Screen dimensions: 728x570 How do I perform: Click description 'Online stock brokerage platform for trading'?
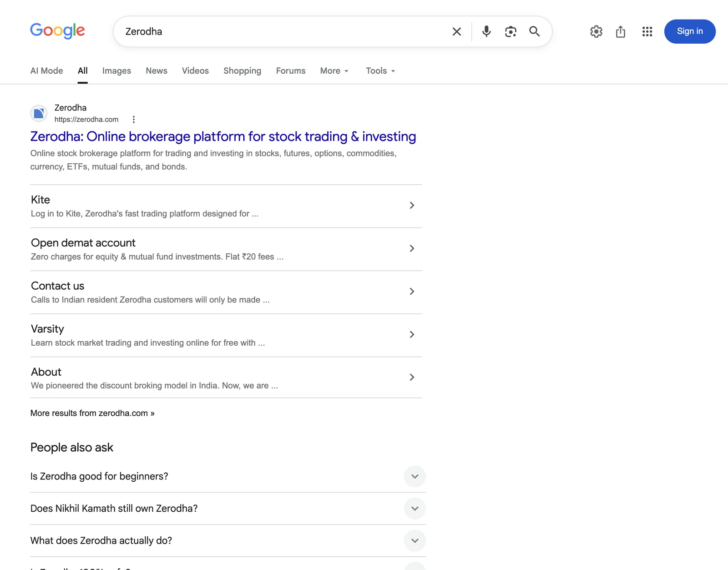213,160
